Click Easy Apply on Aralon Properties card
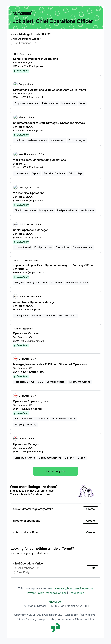The image size is (111, 644). [21, 345]
